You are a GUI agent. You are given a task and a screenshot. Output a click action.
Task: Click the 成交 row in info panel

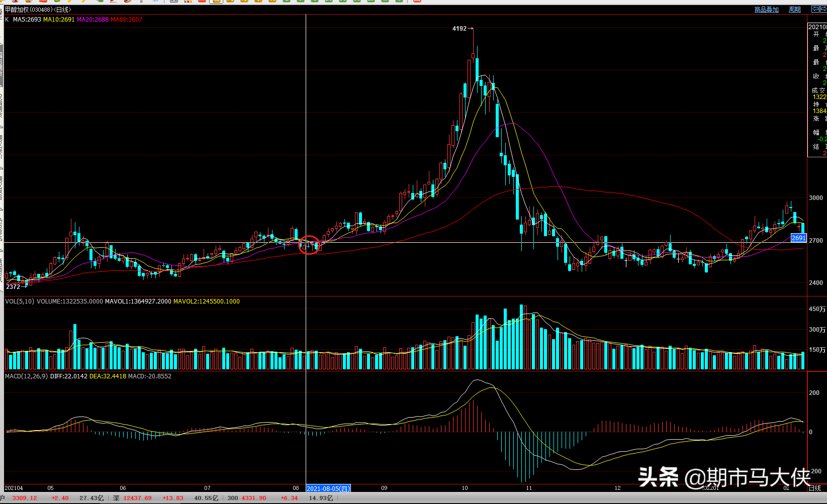[x=818, y=90]
